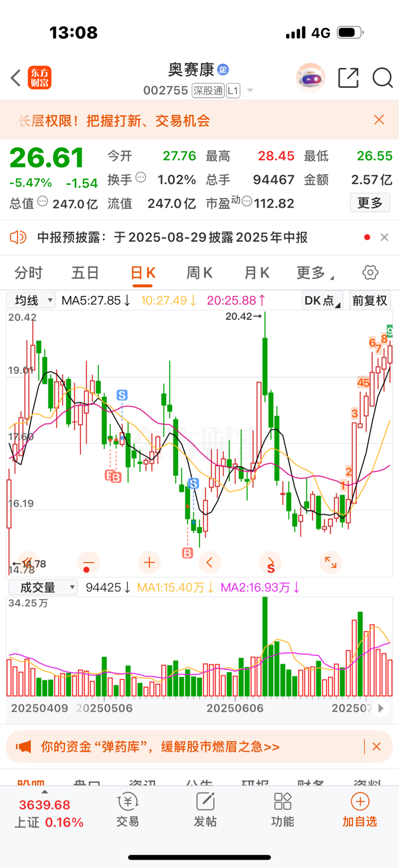This screenshot has height=868, width=399.
Task: Toggle 前复权 adjustment mode
Action: (370, 300)
